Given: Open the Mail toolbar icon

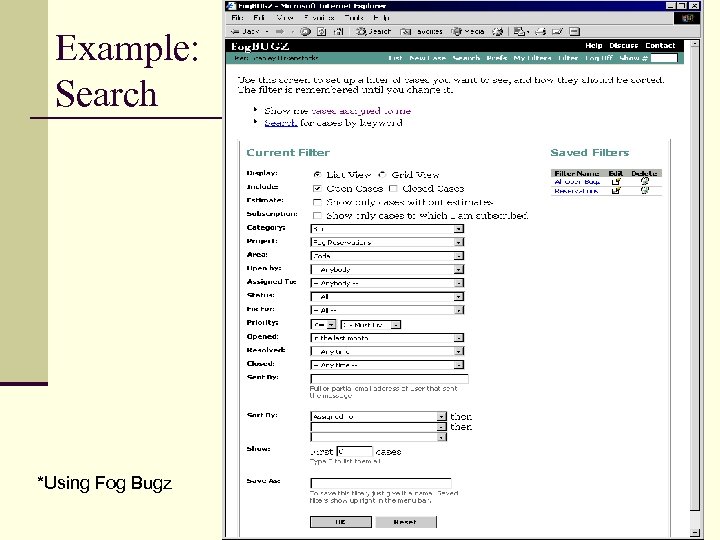Looking at the screenshot, I should 521,31.
